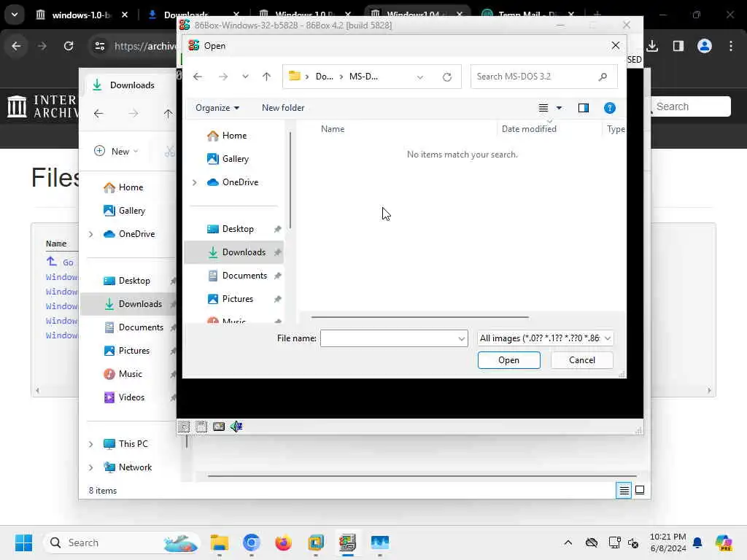
Task: Click New in the Explorer window
Action: 116,152
